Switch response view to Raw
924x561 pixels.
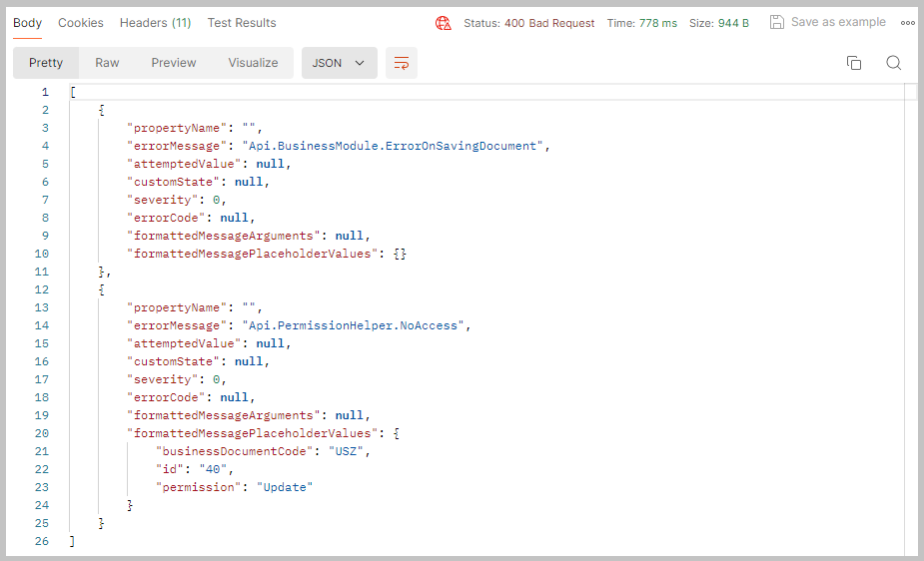[x=107, y=63]
